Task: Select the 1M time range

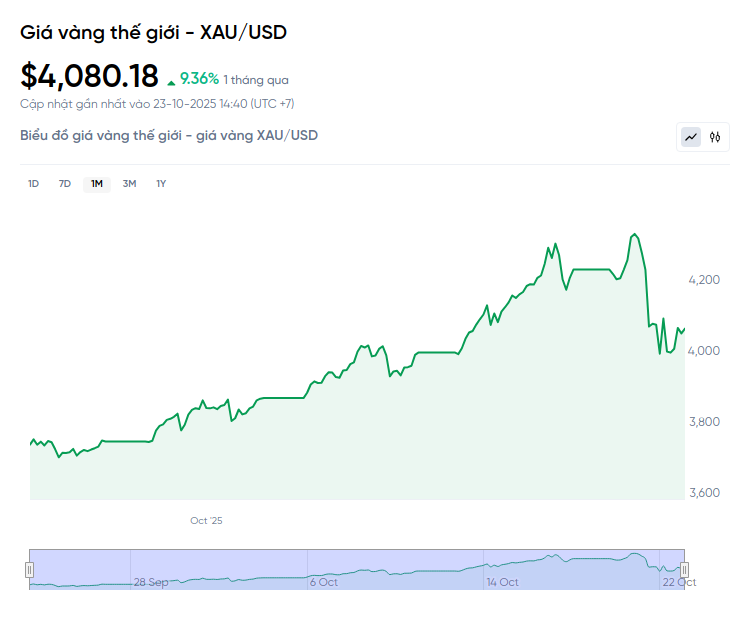Action: click(x=97, y=183)
